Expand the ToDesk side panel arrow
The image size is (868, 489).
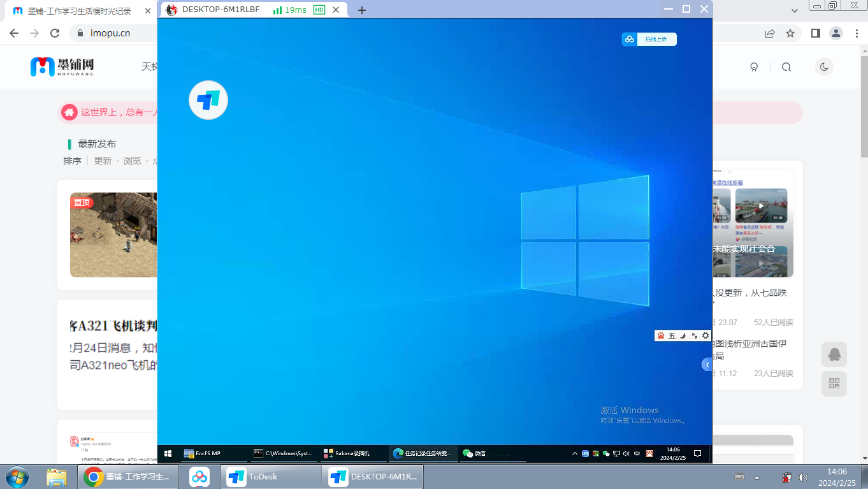point(707,365)
